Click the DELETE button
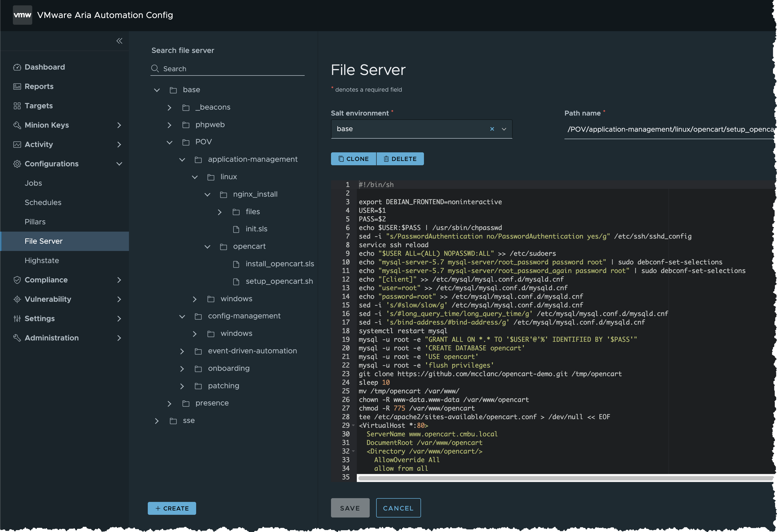Viewport: 777px width, 532px height. click(400, 159)
